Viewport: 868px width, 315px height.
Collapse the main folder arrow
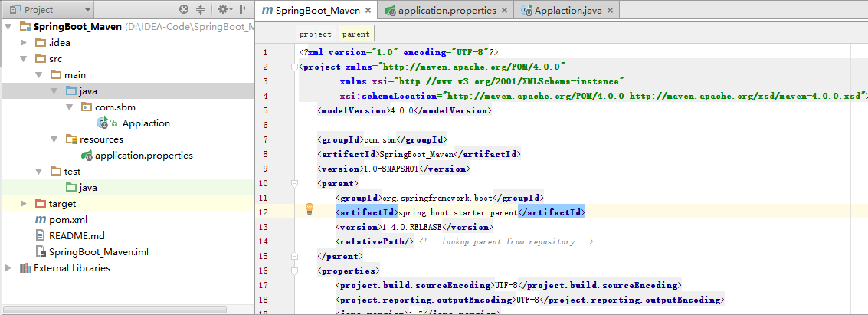[39, 75]
